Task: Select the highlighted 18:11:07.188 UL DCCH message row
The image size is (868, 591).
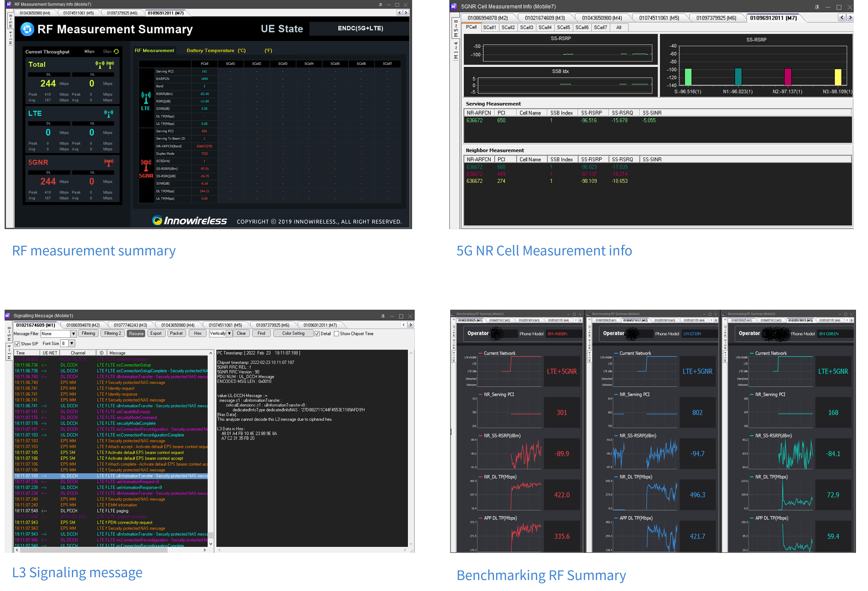Action: pyautogui.click(x=111, y=476)
